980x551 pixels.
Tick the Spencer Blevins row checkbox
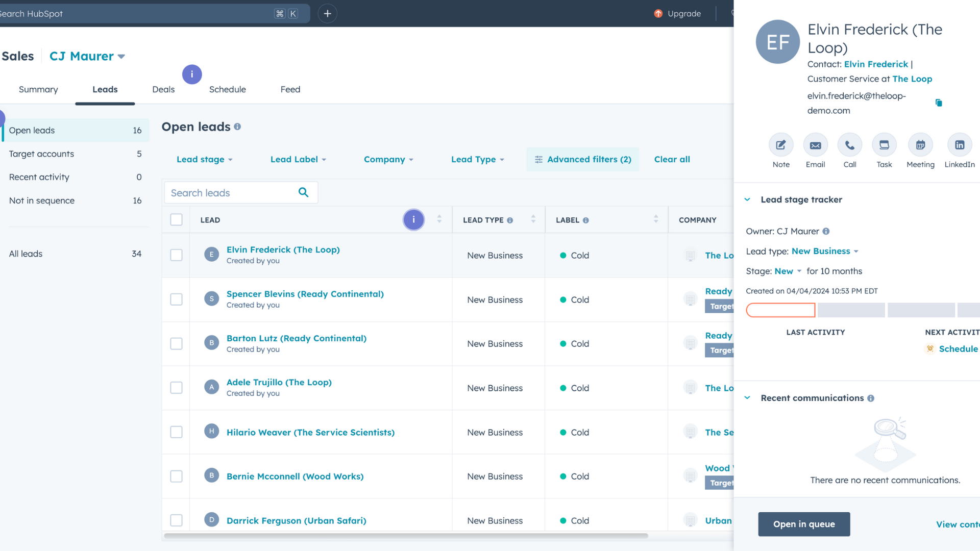point(176,299)
